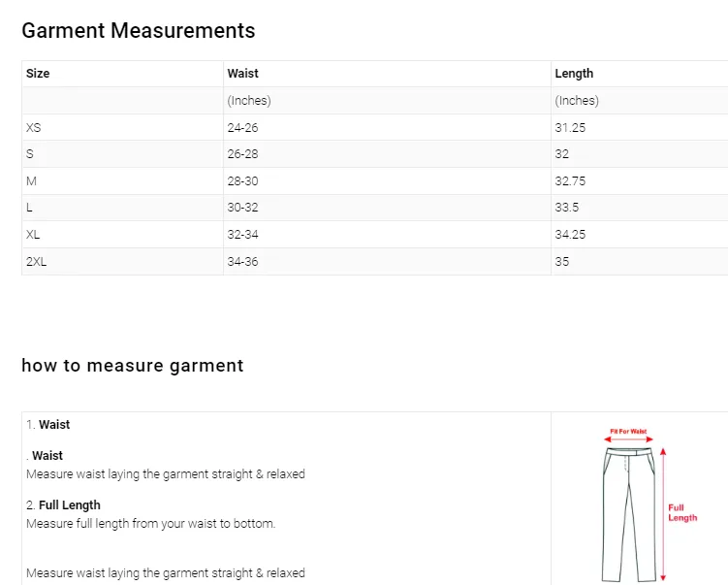728x585 pixels.
Task: Click the red "Full Length" diagram label
Action: (681, 513)
